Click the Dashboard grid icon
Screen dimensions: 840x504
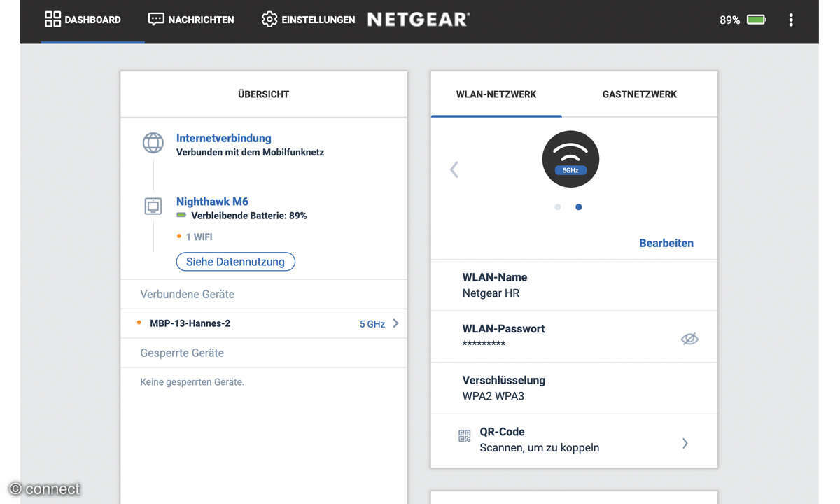(52, 20)
